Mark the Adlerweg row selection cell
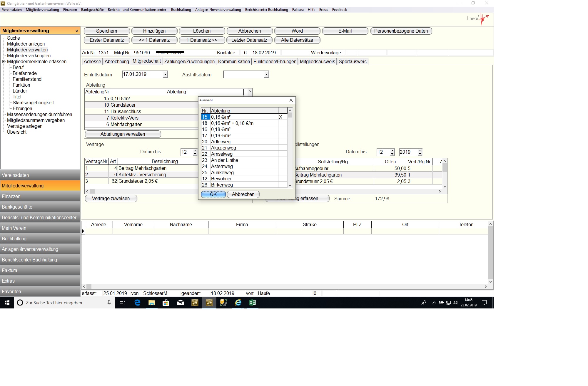The width and height of the screenshot is (588, 386). [282, 142]
